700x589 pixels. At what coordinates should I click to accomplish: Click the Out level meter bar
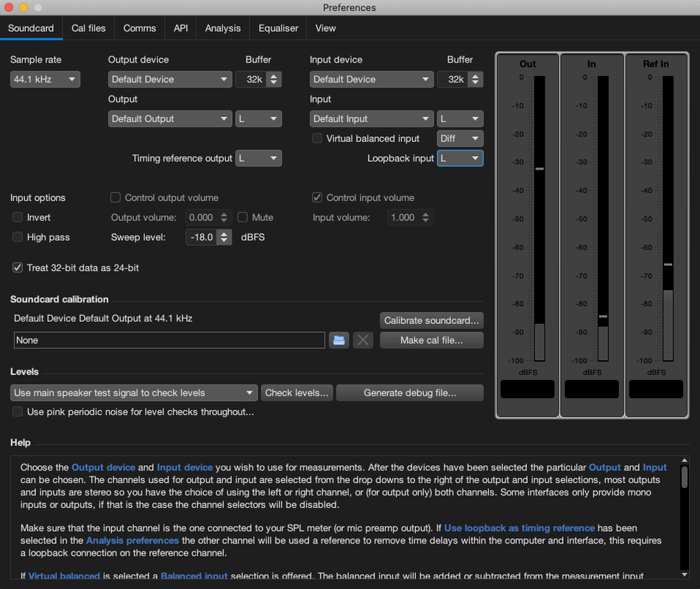(540, 218)
